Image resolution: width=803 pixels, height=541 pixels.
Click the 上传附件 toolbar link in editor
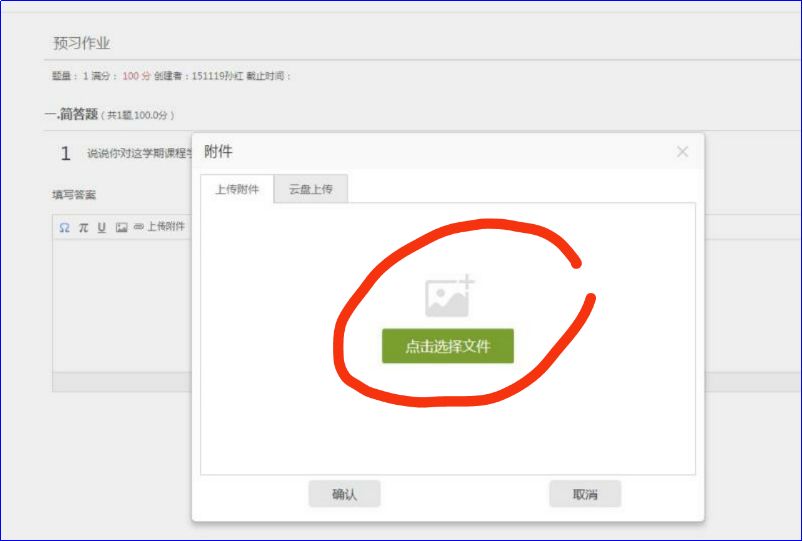159,226
